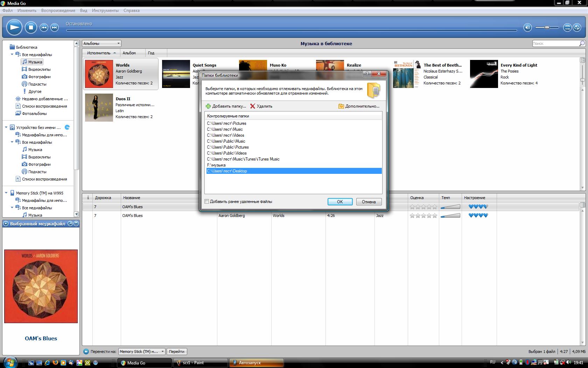
Task: Open Недавно добавленные in the library
Action: [42, 99]
